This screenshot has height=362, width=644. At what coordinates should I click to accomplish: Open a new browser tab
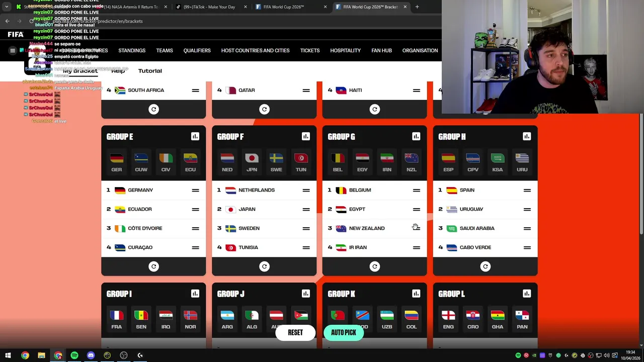pos(417,7)
